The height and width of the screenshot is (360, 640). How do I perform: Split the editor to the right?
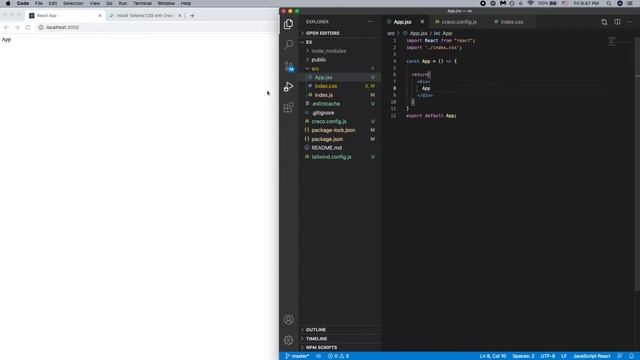[x=617, y=22]
